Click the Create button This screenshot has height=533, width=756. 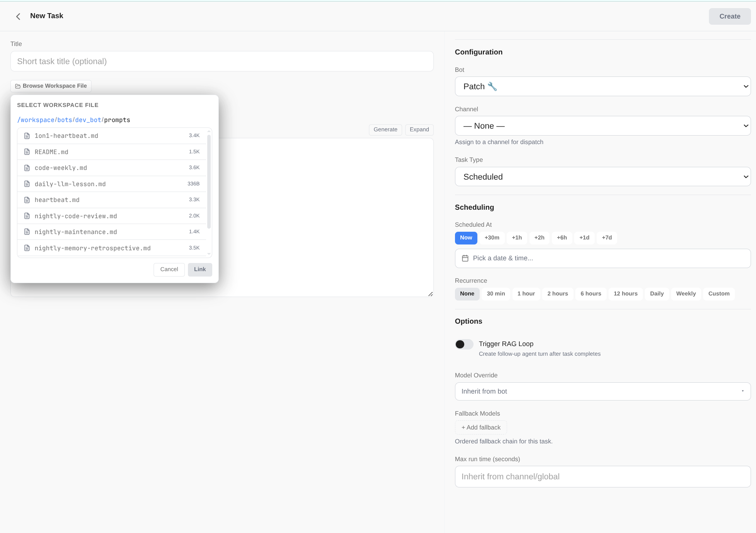729,16
